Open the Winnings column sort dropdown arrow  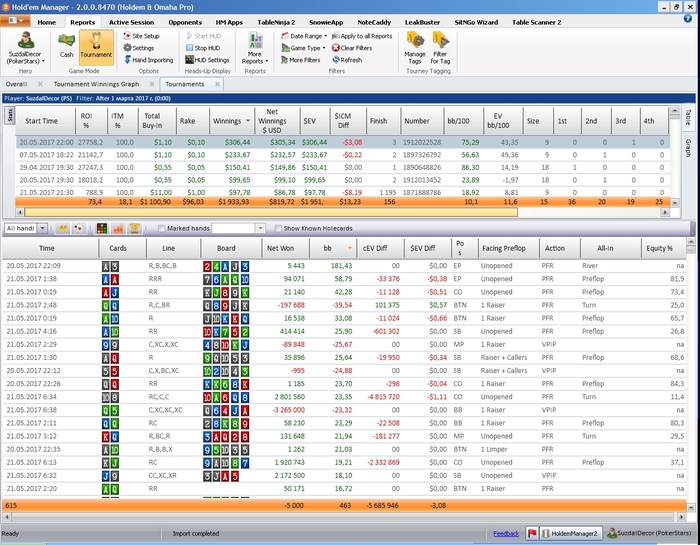(x=248, y=121)
